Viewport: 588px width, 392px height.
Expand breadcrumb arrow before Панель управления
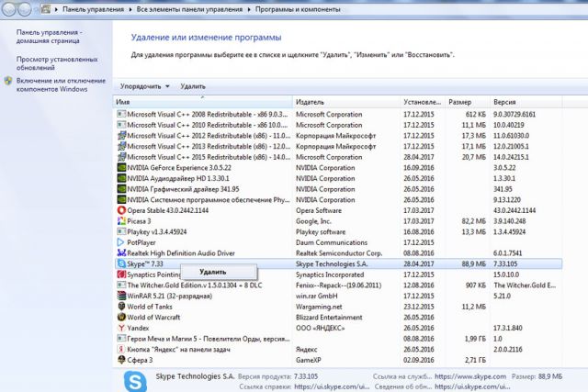coord(56,9)
